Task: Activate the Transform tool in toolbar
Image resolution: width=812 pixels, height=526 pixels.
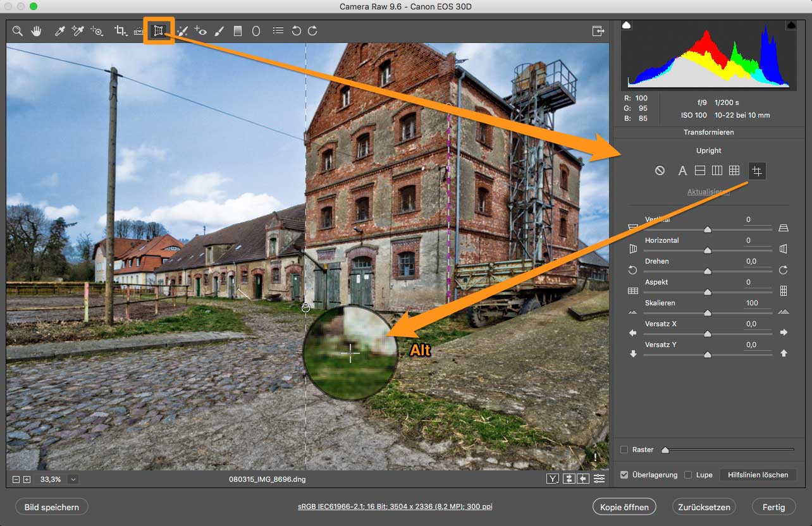Action: (x=159, y=30)
